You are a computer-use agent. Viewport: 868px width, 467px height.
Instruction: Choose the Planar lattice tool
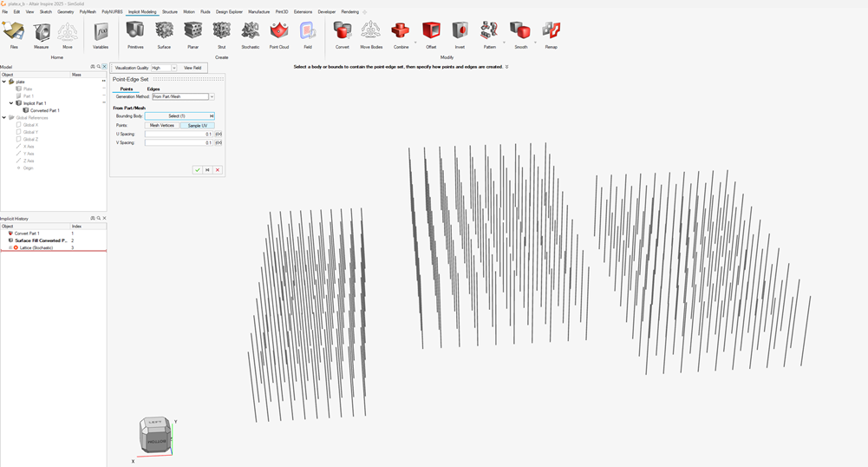point(193,33)
